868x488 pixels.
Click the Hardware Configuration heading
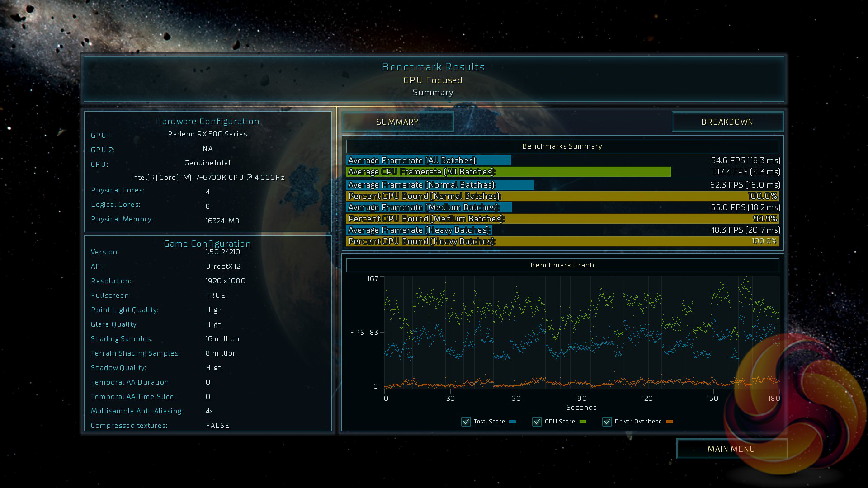[207, 121]
